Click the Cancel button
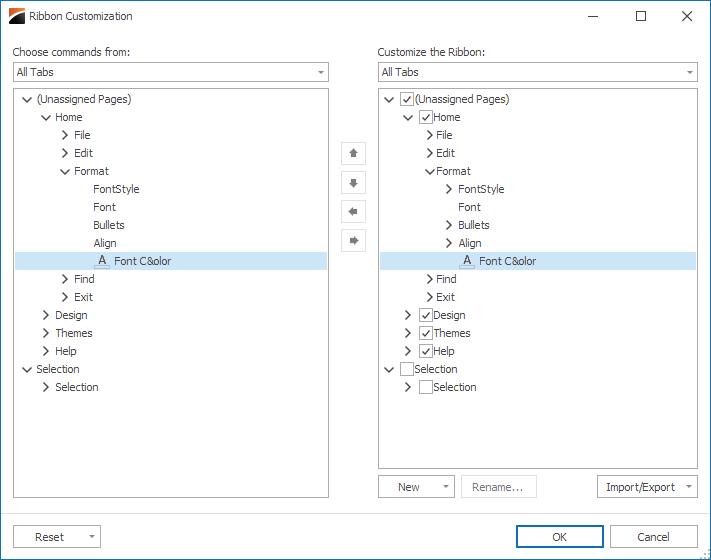 pyautogui.click(x=653, y=537)
